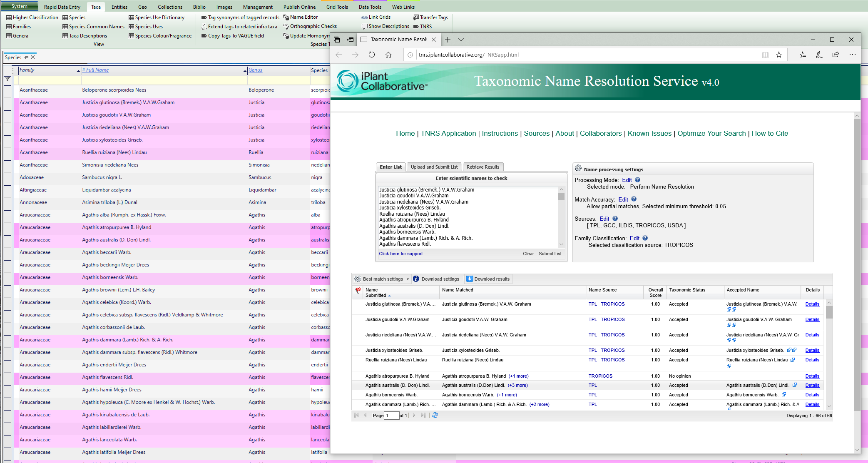The width and height of the screenshot is (868, 463).
Task: Run Copy Tags To VAGUE field
Action: (232, 36)
